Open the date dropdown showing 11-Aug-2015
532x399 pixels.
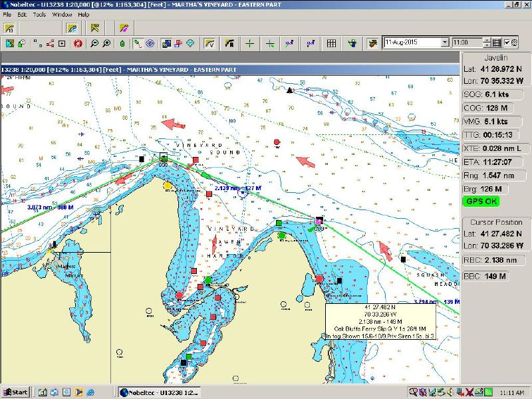tap(445, 43)
